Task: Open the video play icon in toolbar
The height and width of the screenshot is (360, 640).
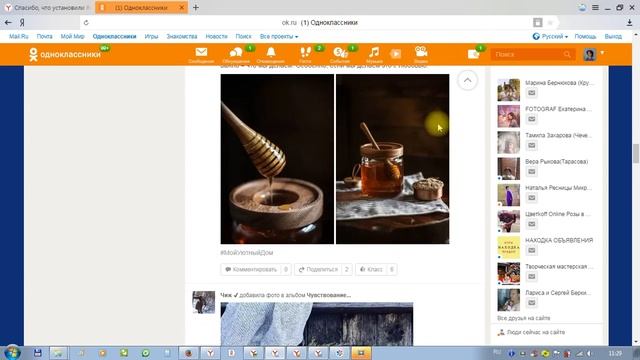Action: pyautogui.click(x=395, y=54)
